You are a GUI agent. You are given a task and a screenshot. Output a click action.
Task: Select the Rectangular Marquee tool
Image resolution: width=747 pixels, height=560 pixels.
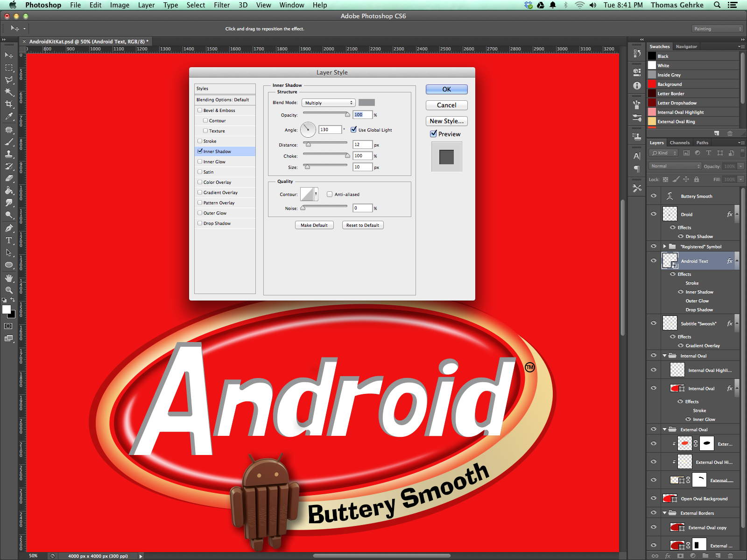point(9,68)
